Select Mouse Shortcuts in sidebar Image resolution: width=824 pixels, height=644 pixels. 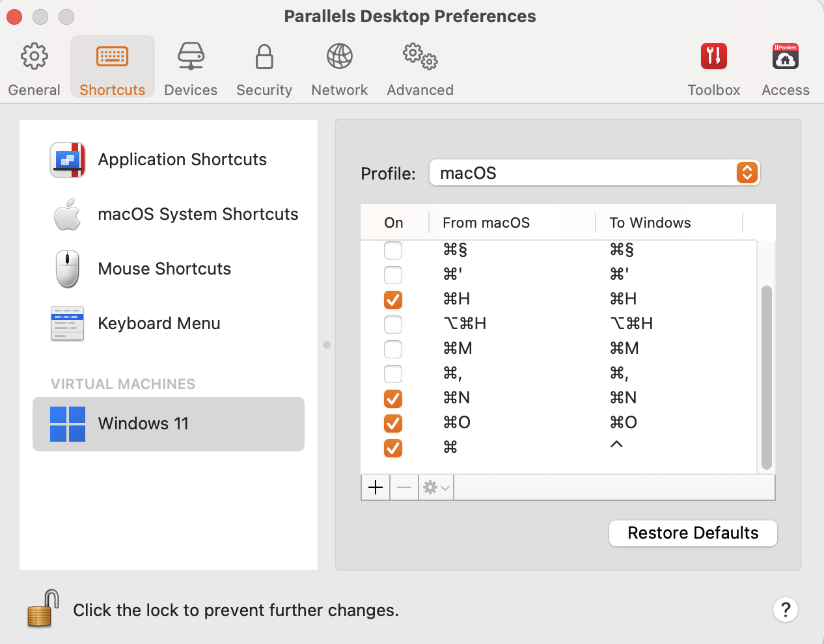pyautogui.click(x=164, y=269)
